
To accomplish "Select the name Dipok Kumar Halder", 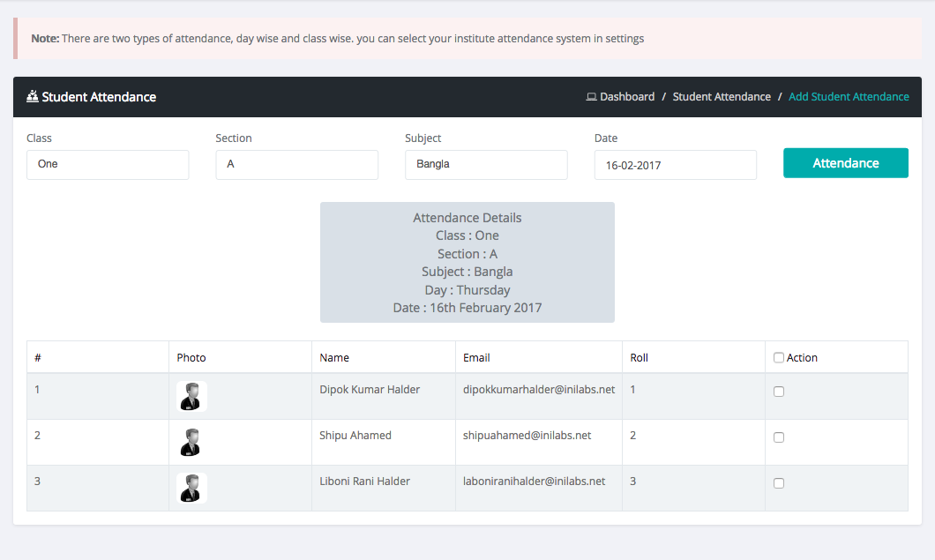I will click(370, 390).
